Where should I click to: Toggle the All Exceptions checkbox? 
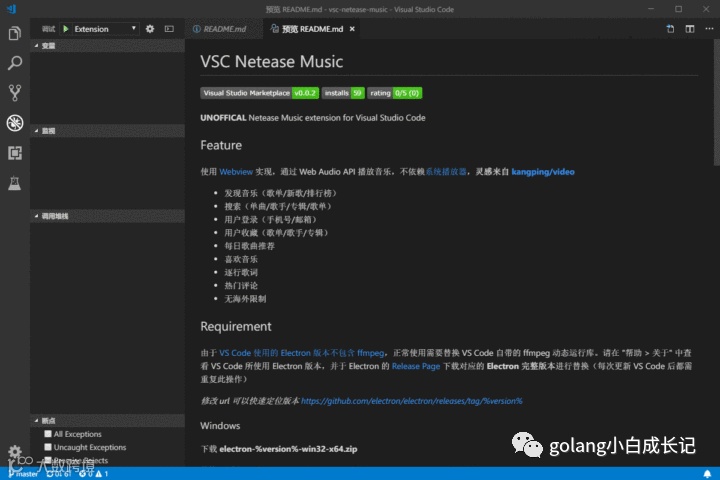click(48, 434)
